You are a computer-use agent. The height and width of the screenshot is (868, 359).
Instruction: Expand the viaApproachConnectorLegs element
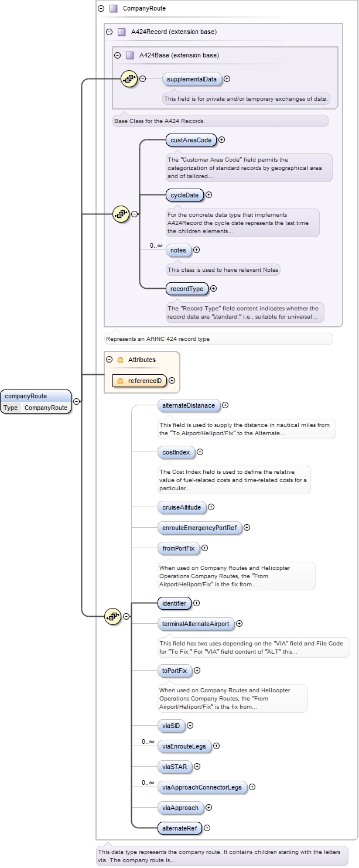252,787
